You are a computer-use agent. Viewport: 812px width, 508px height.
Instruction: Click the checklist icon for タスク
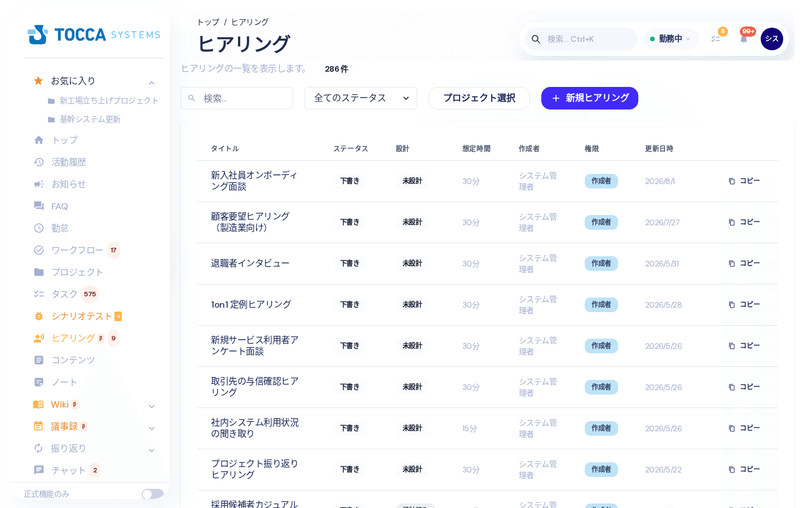(39, 294)
